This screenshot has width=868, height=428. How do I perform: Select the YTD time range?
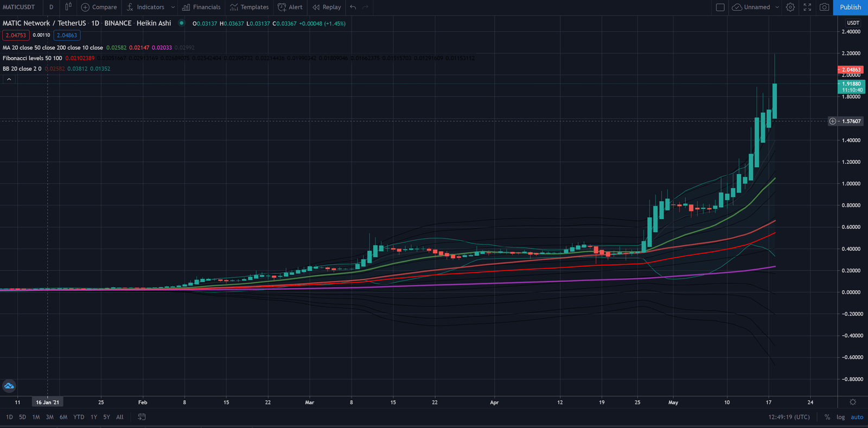coord(79,417)
